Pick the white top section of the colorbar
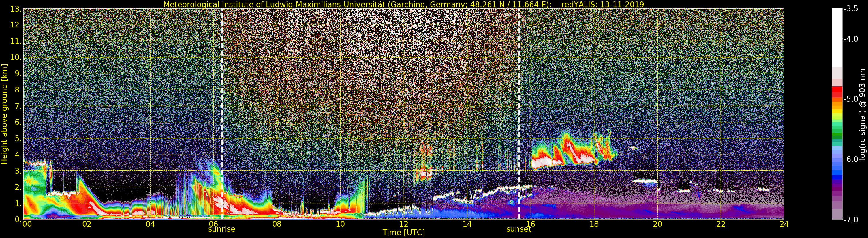The image size is (868, 238). pos(837,38)
